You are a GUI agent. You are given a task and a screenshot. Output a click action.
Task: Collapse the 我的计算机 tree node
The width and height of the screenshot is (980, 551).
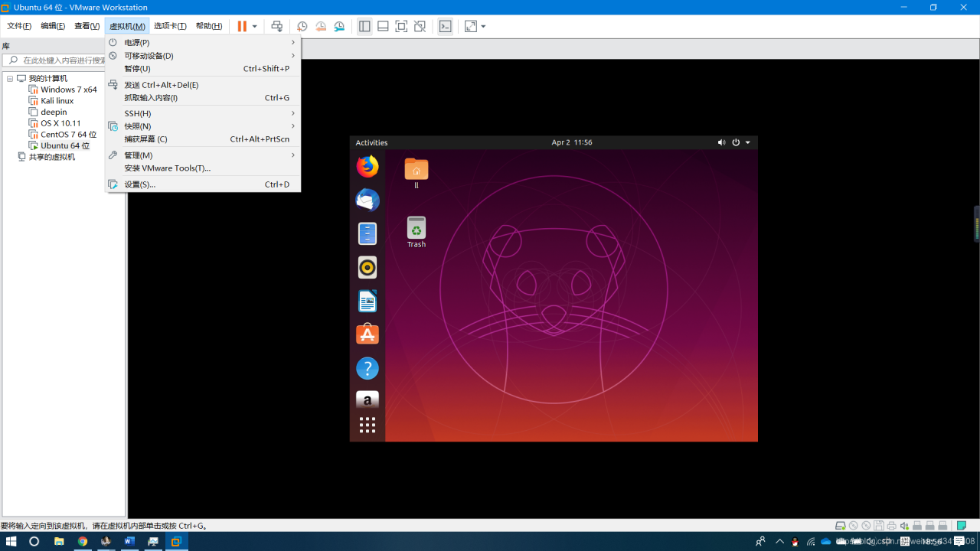(10, 79)
